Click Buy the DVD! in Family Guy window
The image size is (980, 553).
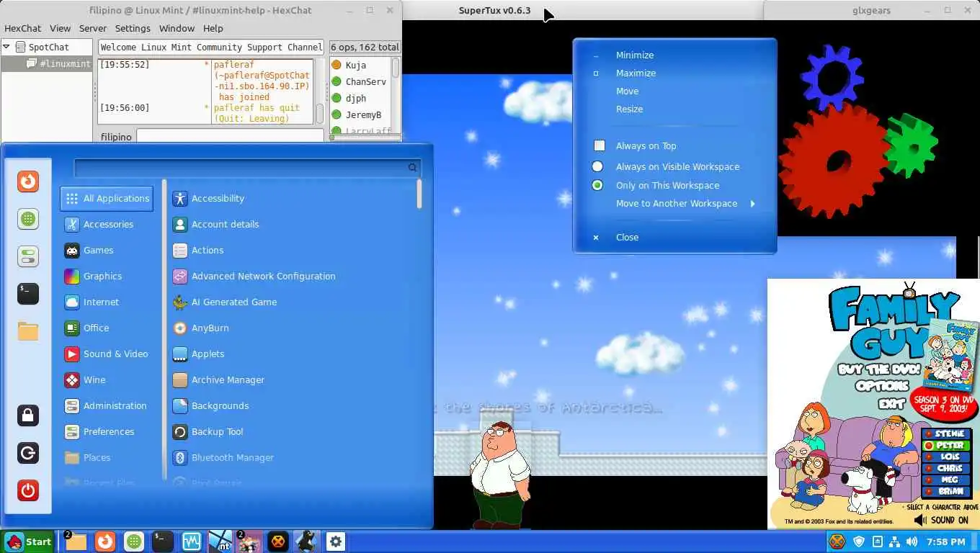click(x=878, y=369)
